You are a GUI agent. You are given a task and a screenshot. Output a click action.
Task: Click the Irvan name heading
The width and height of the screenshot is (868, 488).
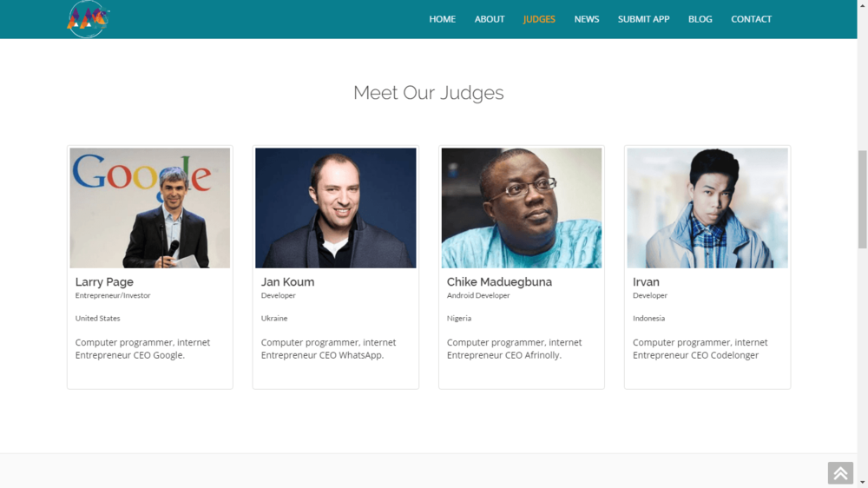tap(646, 282)
